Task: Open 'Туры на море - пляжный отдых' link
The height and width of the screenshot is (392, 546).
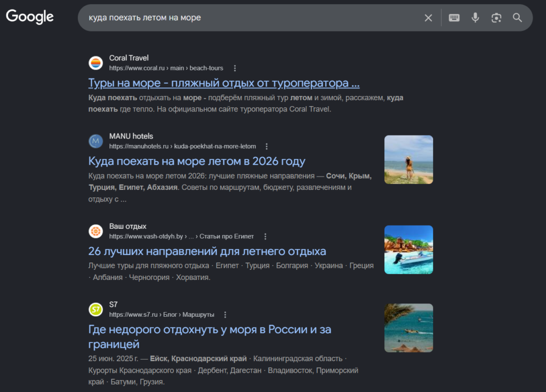Action: (224, 83)
